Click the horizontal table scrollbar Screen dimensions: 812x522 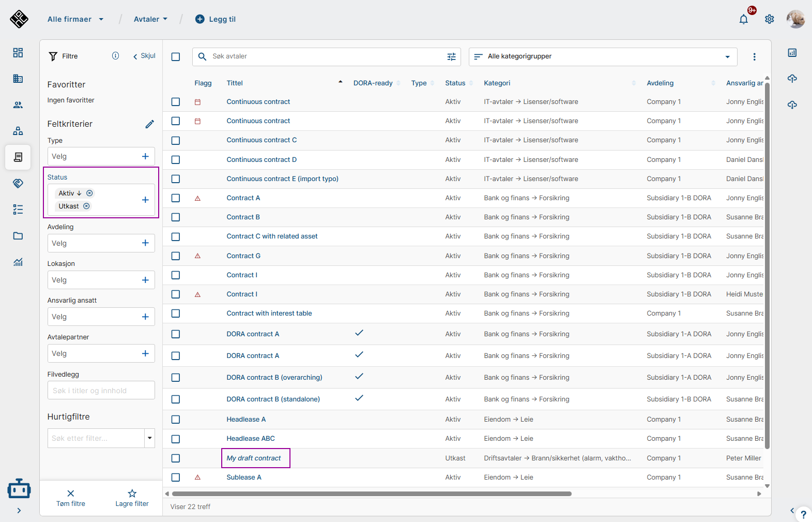pos(372,494)
